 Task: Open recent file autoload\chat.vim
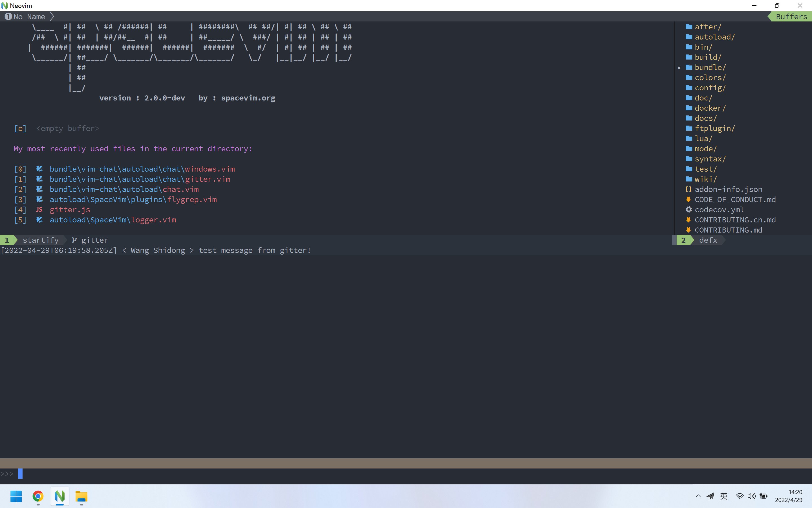124,189
